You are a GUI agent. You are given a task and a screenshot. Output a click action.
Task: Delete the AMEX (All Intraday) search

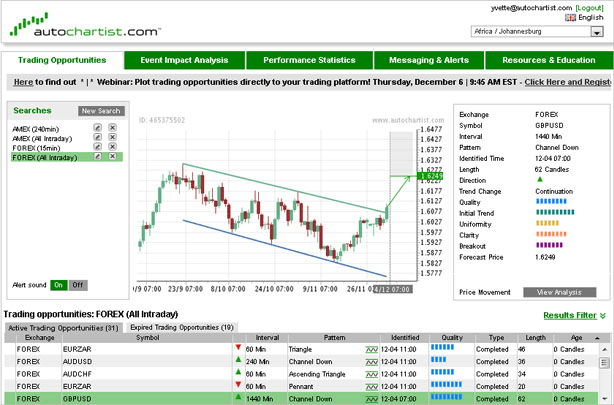click(x=112, y=138)
